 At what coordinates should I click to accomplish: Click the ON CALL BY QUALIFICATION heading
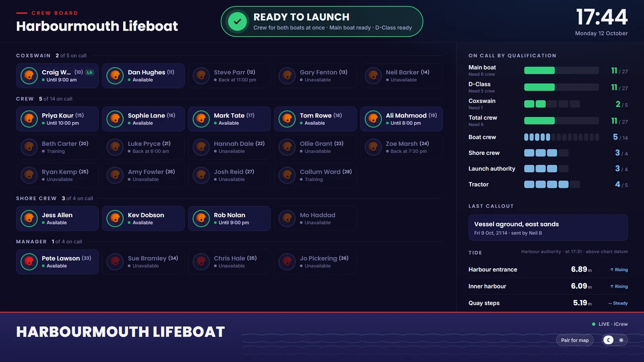[x=512, y=56]
